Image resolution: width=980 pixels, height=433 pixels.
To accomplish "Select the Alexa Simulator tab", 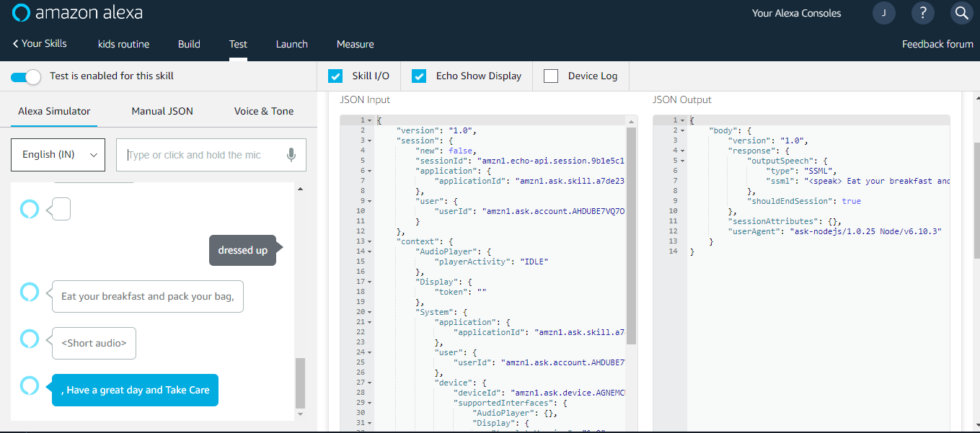I will click(x=54, y=111).
